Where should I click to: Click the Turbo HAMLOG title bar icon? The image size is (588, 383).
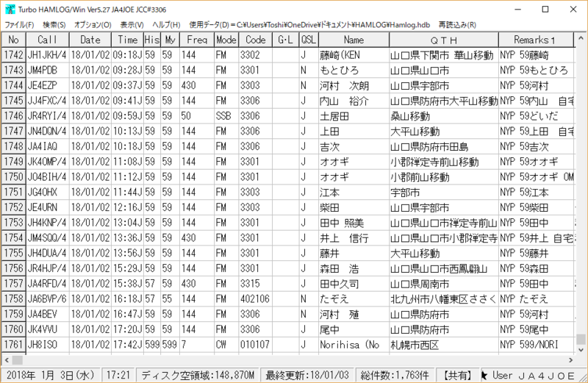coord(10,10)
